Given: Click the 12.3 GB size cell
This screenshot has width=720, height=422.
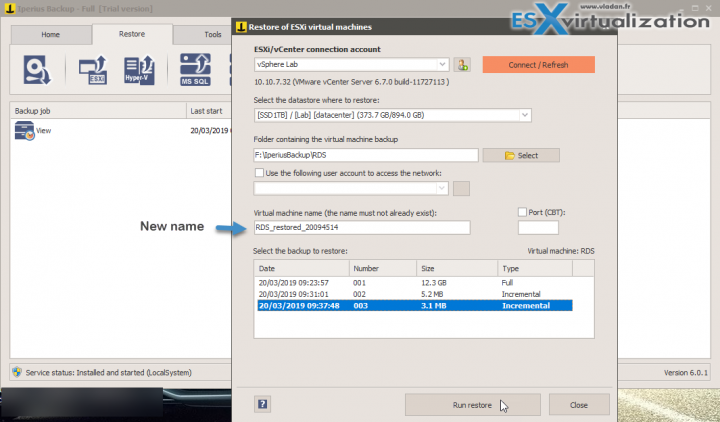Looking at the screenshot, I should [x=433, y=282].
